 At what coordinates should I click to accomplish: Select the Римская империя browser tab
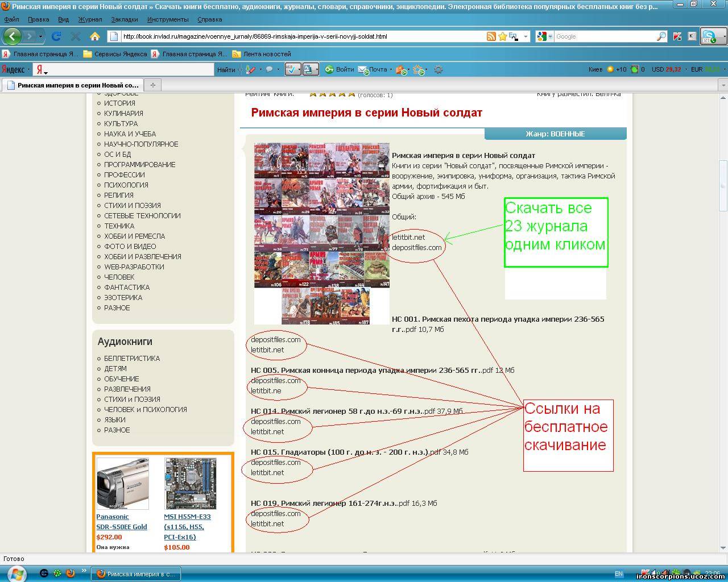coord(72,85)
